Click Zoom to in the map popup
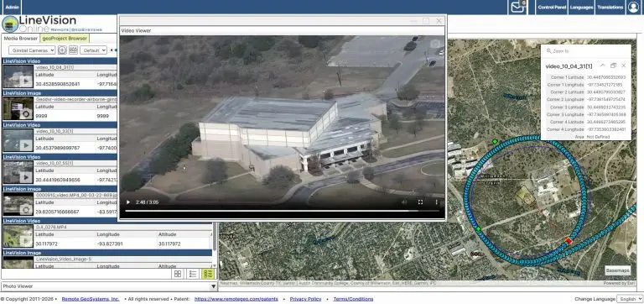This screenshot has width=644, height=304. coord(558,51)
